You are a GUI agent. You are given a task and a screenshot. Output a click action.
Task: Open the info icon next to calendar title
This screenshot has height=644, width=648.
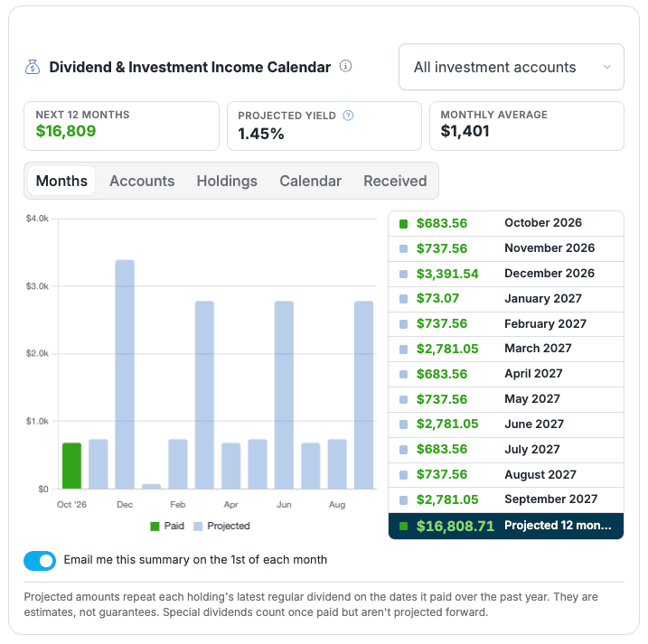tap(345, 66)
